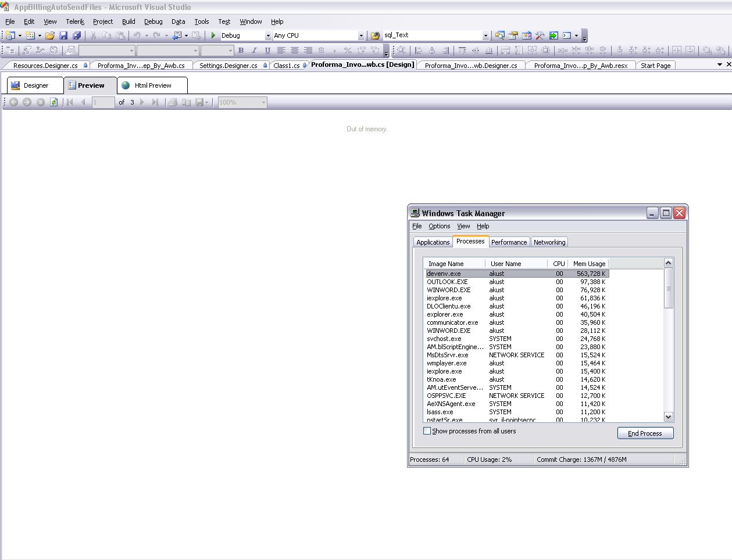
Task: Click the End Process button
Action: pos(645,433)
